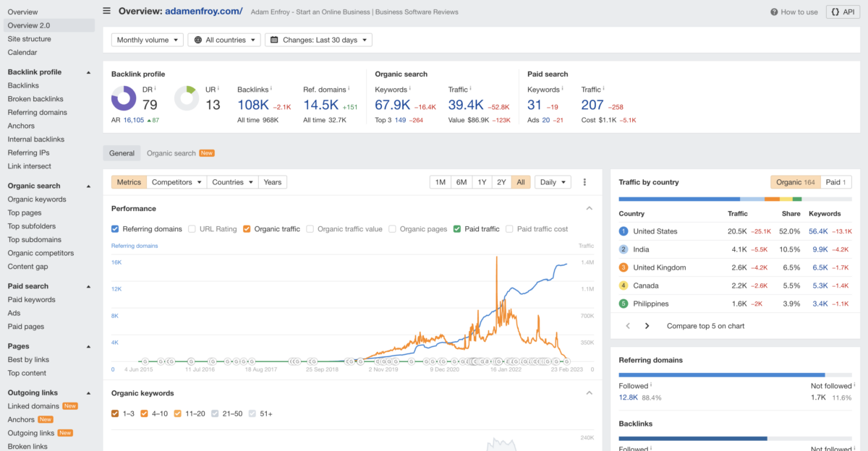Click the hamburger menu icon beside Overview header
The width and height of the screenshot is (868, 451).
pyautogui.click(x=106, y=11)
